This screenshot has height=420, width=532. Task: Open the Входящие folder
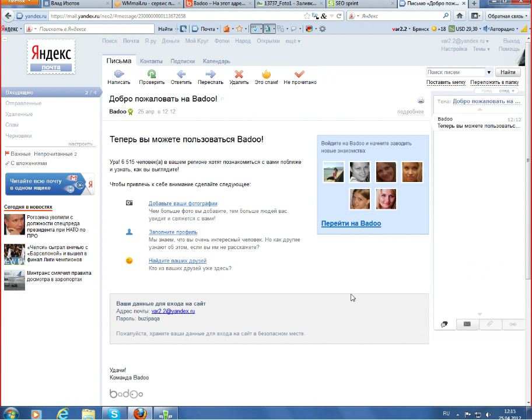tap(51, 92)
